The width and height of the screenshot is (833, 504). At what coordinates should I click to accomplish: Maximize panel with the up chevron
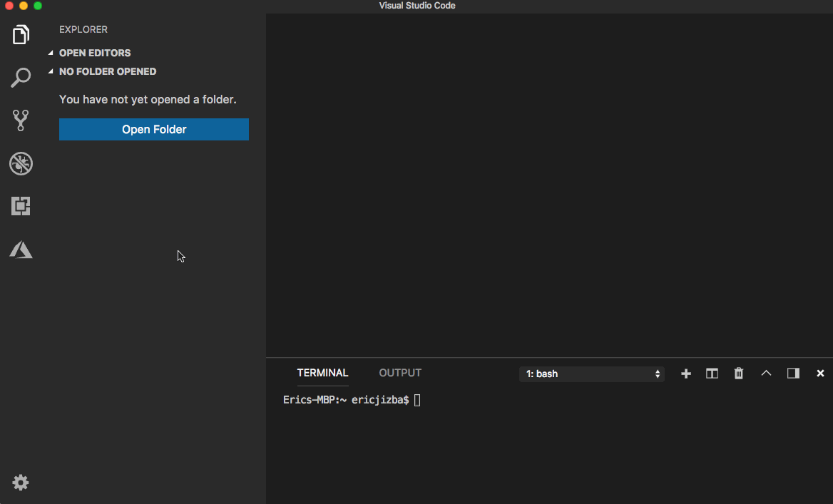click(766, 374)
